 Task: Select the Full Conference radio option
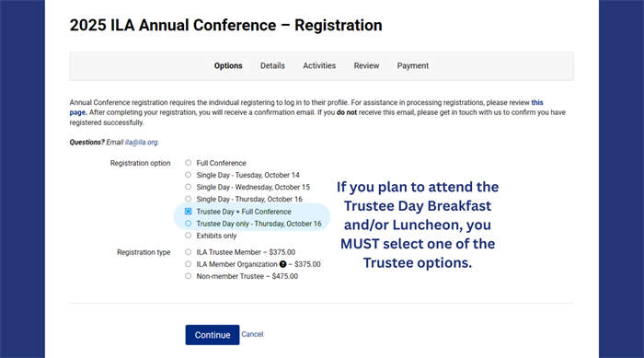click(x=188, y=163)
